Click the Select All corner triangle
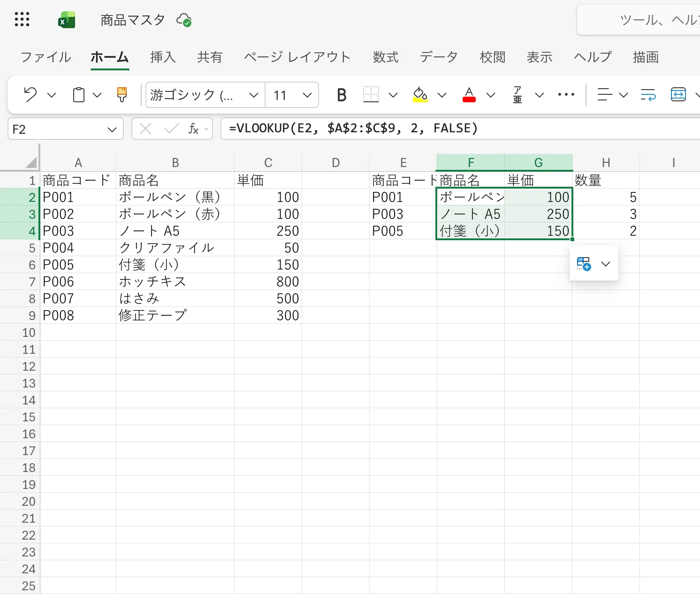700x594 pixels. coord(31,162)
